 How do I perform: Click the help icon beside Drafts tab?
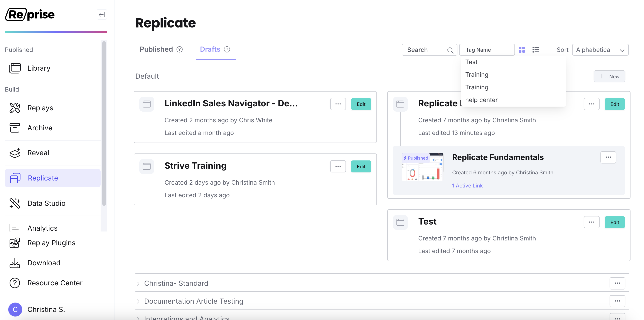(x=227, y=49)
